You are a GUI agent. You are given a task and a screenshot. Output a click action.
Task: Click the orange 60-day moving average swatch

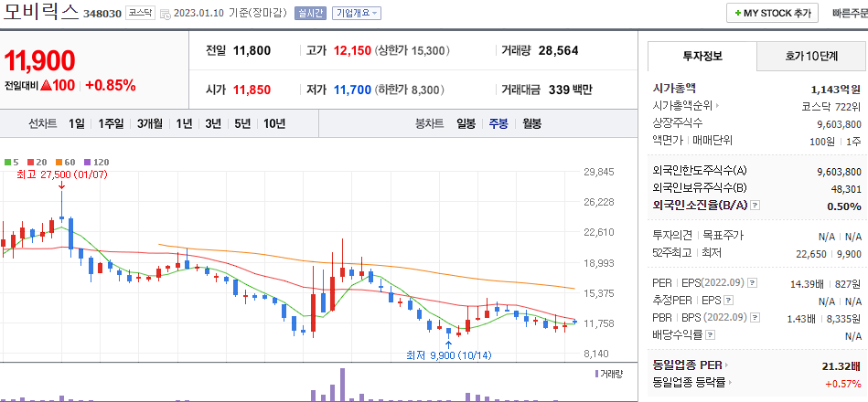click(x=59, y=163)
